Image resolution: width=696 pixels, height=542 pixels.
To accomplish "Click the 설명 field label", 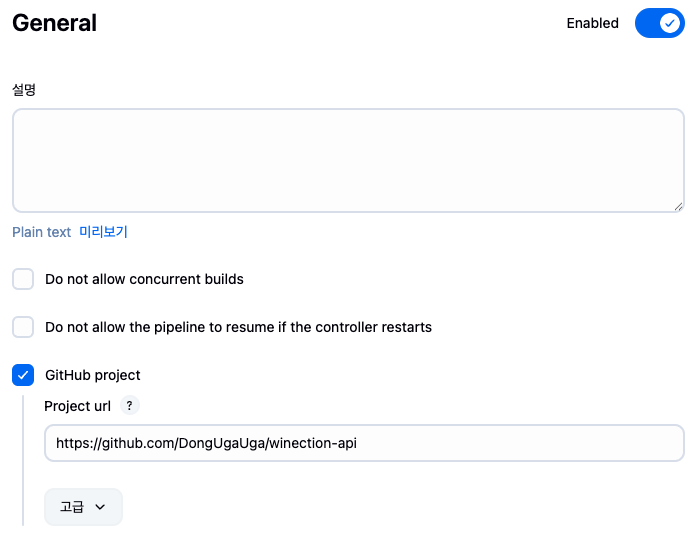I will (24, 89).
